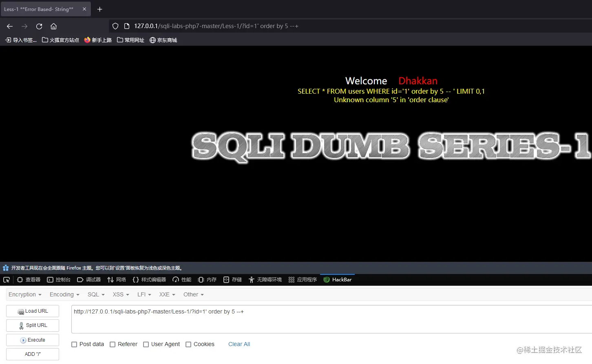Open the browser home page
This screenshot has height=364, width=592.
click(53, 26)
